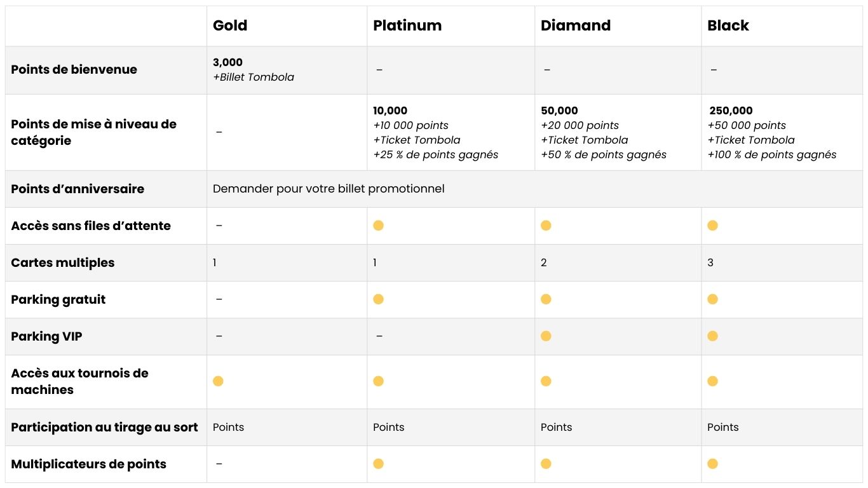Click the 3,000 welcome points under Gold
Screen dimensions: 868x488
click(228, 62)
